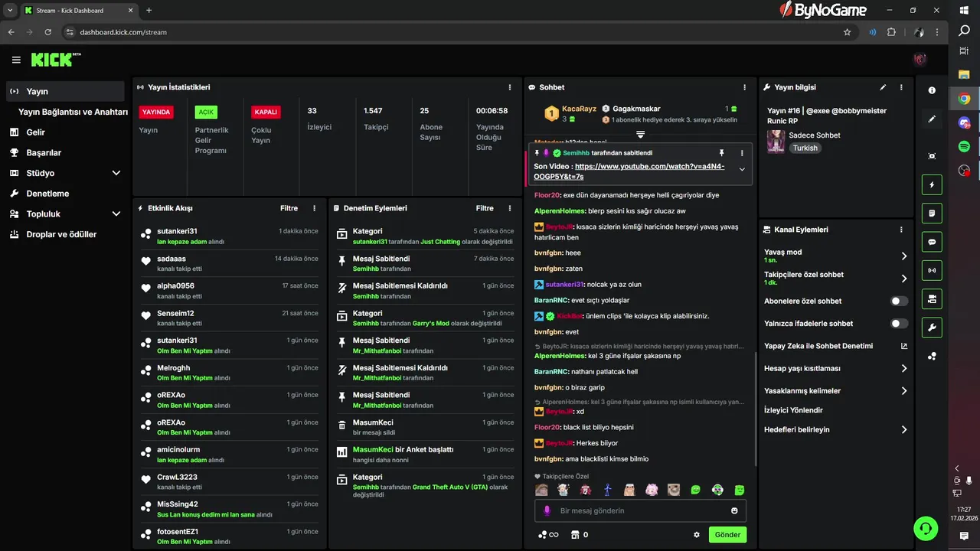Insert the green headphones emote

point(717,490)
